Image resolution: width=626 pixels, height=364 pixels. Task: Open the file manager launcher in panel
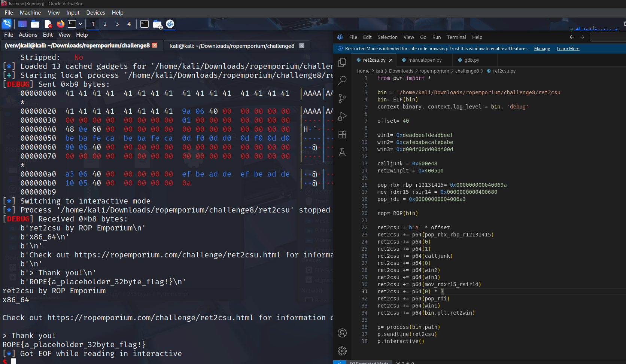(35, 24)
